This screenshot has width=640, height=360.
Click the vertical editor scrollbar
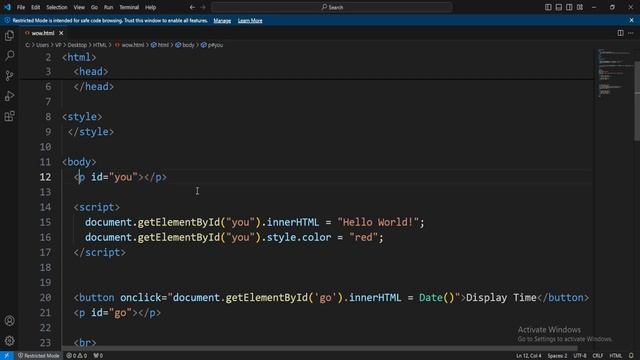pos(637,101)
